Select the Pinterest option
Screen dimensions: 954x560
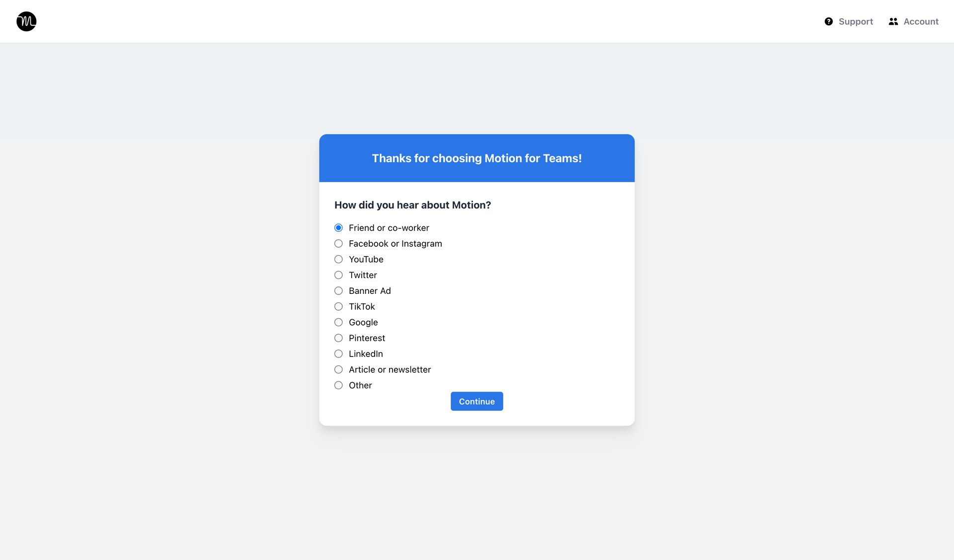pyautogui.click(x=338, y=338)
